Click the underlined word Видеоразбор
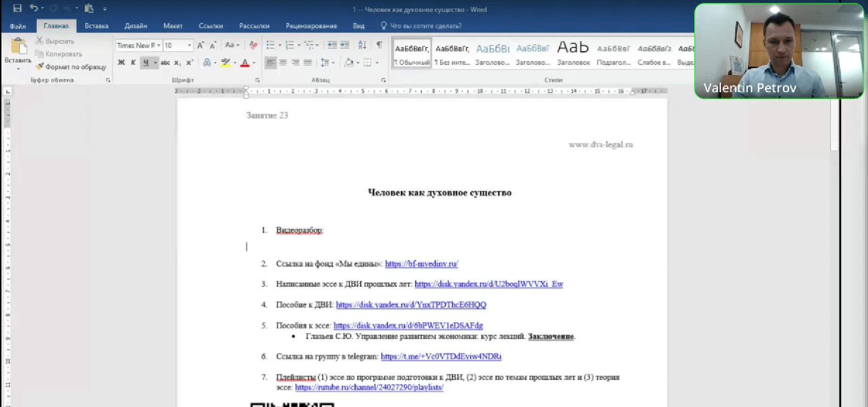Viewport: 868px width, 407px height. [299, 230]
